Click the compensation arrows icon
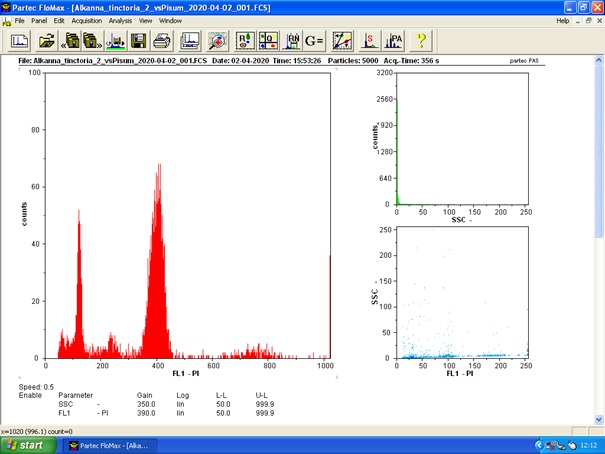Viewport: 605px width, 454px height. (x=342, y=41)
